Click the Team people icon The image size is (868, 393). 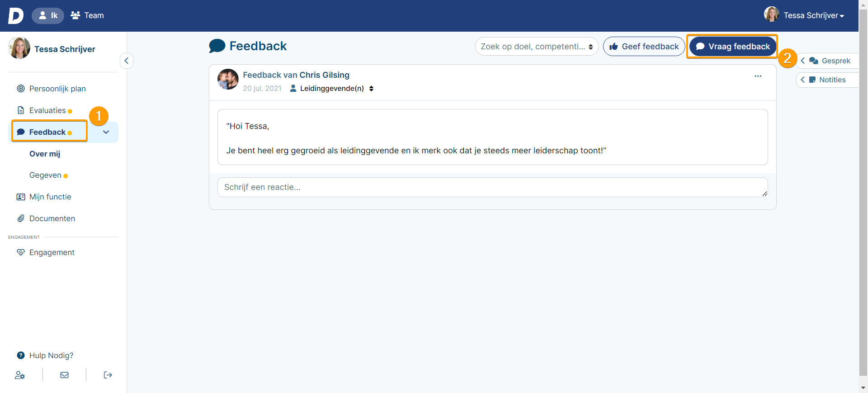75,15
